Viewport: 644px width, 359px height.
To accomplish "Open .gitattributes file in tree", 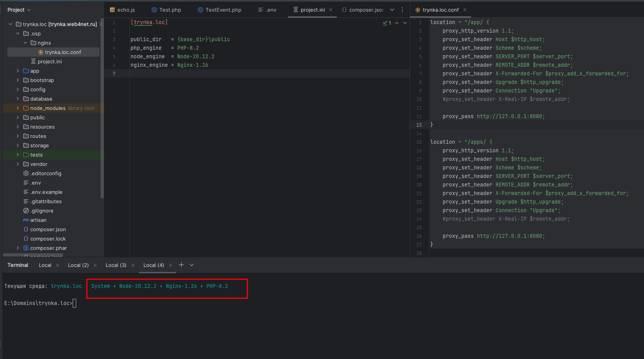I will [46, 201].
